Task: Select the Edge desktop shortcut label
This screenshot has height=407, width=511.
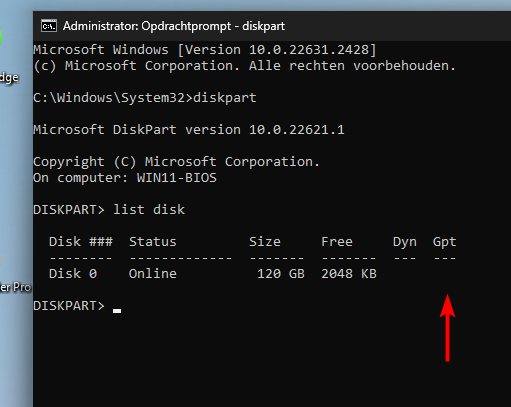Action: (x=9, y=78)
